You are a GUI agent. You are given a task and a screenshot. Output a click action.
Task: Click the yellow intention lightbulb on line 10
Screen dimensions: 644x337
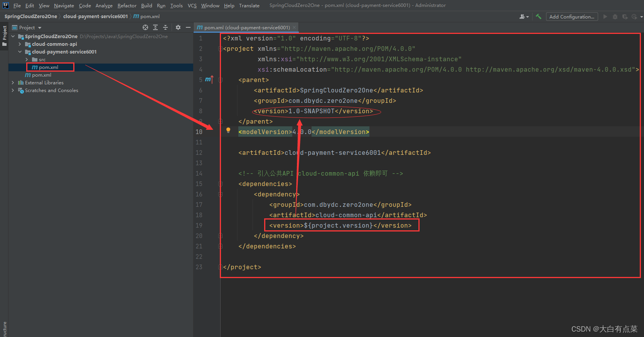click(x=228, y=130)
